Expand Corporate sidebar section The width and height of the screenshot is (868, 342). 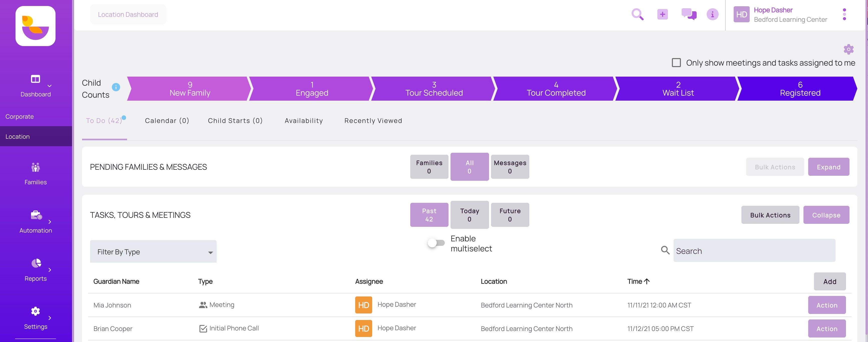(19, 116)
